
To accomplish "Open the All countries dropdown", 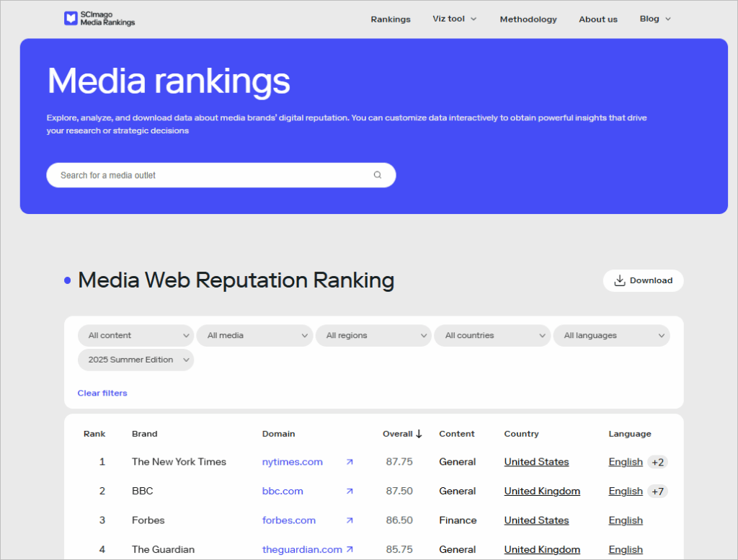I will pos(492,336).
